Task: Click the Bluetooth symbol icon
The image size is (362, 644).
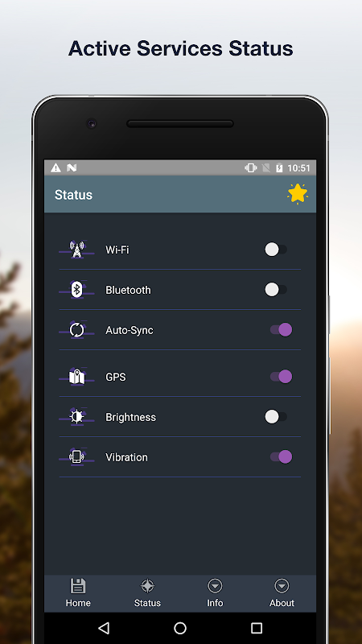Action: point(76,290)
